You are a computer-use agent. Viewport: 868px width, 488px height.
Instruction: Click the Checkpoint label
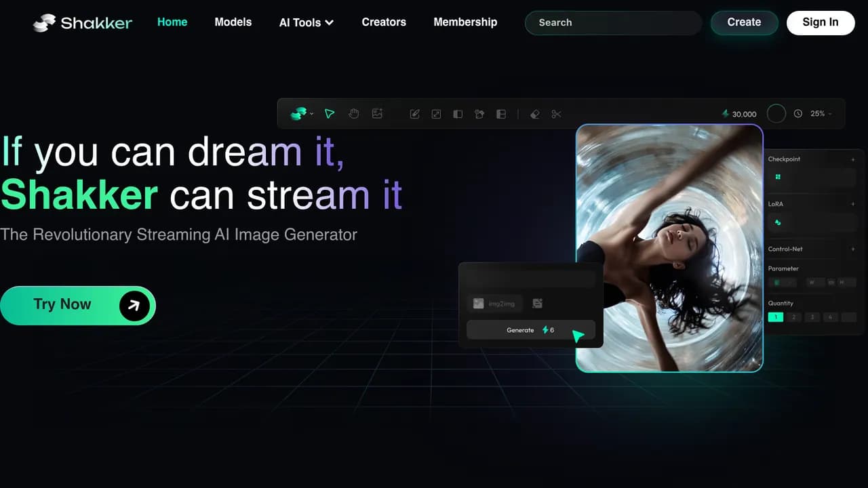(784, 159)
